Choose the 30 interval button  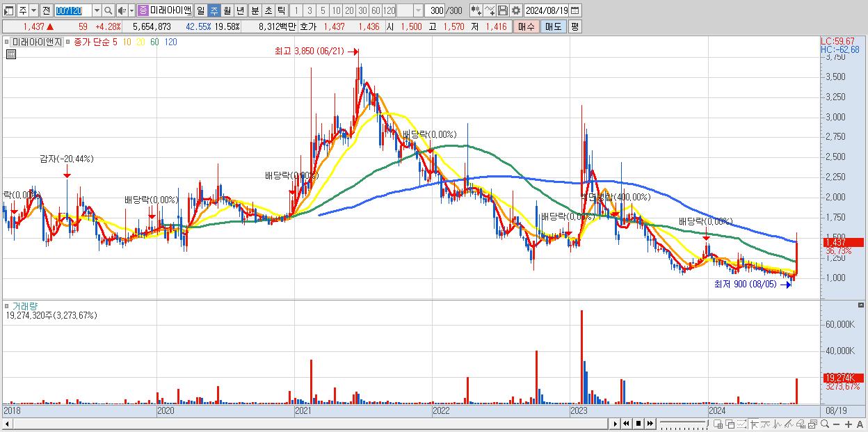click(362, 10)
